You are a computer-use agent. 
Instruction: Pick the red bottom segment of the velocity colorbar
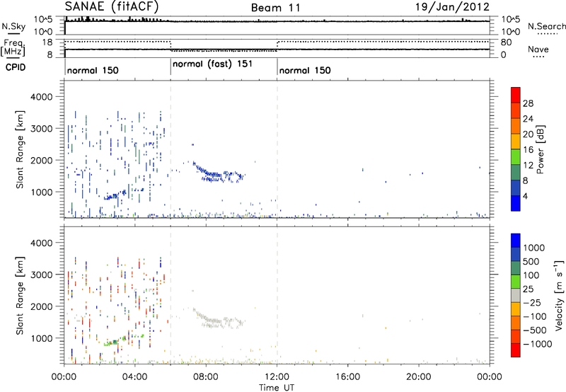coord(516,350)
